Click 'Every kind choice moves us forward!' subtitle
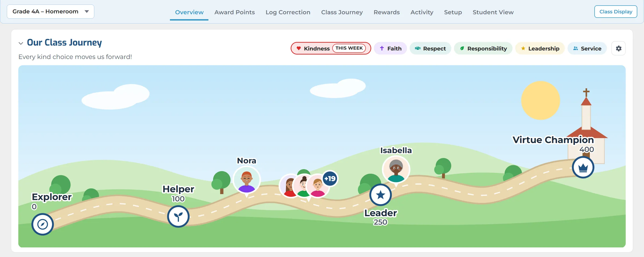This screenshot has width=644, height=257. tap(75, 57)
